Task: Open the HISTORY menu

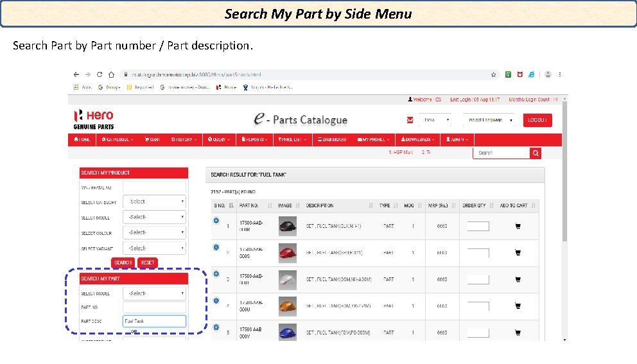Action: (x=184, y=139)
